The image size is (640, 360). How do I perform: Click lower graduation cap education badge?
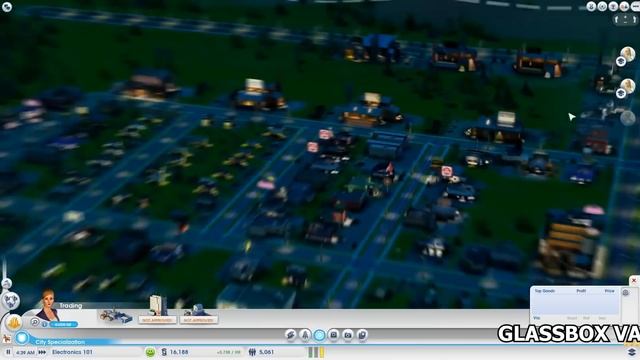pos(621,93)
